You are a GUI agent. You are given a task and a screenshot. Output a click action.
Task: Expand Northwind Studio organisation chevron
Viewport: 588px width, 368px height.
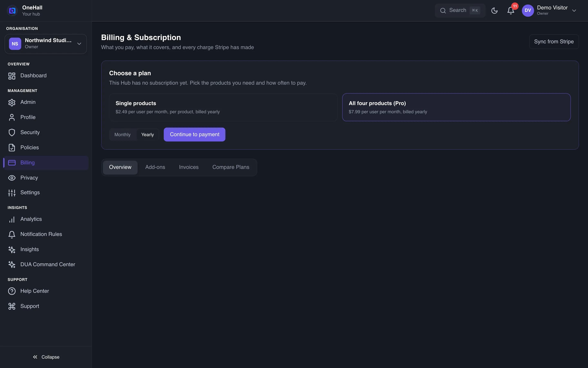click(79, 44)
